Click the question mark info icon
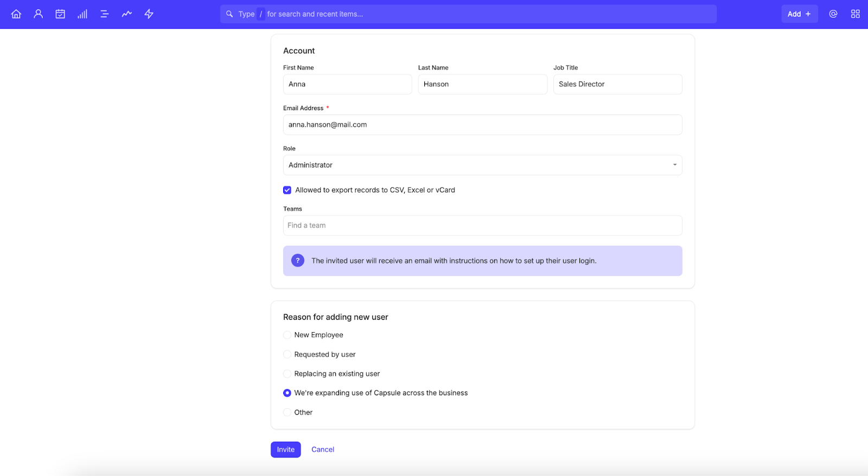The image size is (868, 476). [x=298, y=261]
